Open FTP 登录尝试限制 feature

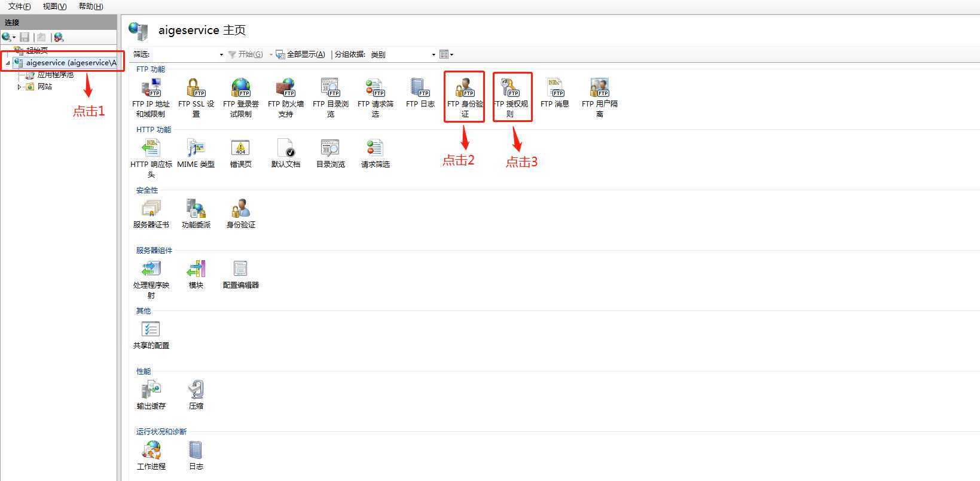click(240, 98)
